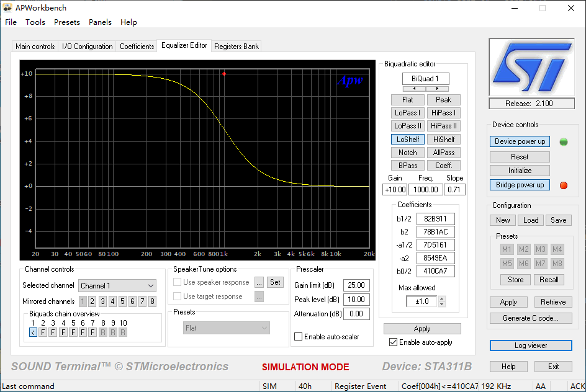The width and height of the screenshot is (586, 392).
Task: Toggle mirrored channel 8
Action: 152,301
